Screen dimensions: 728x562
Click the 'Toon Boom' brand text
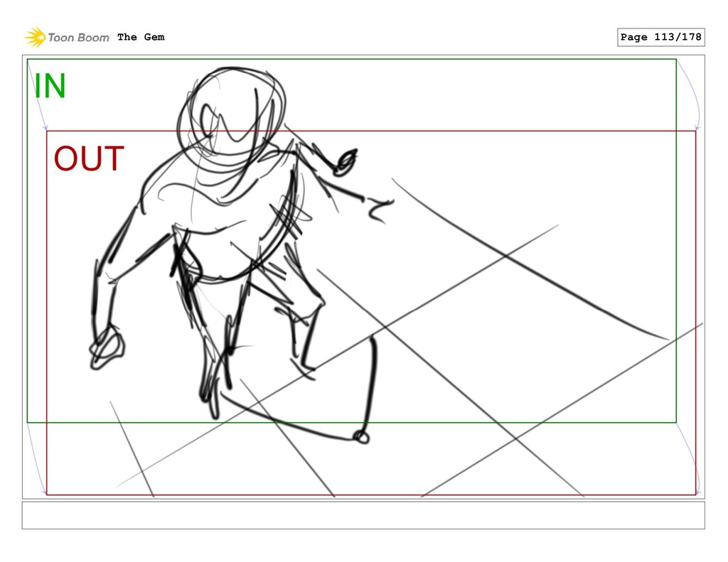click(x=78, y=38)
